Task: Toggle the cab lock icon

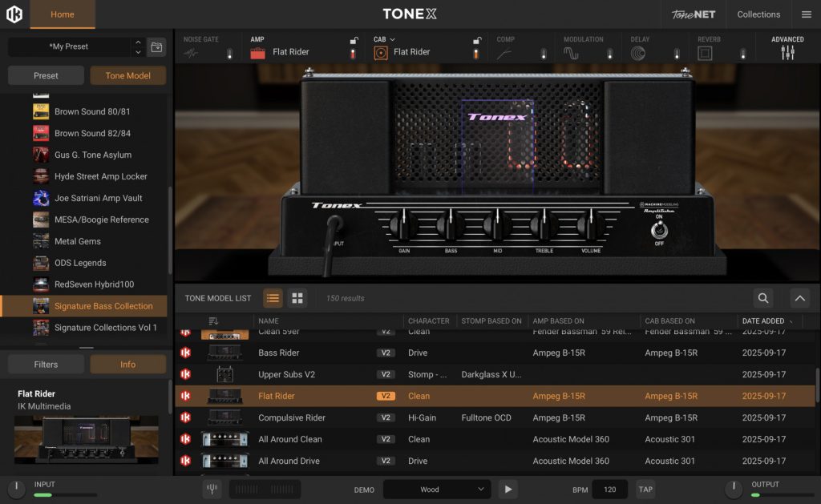Action: click(x=477, y=40)
